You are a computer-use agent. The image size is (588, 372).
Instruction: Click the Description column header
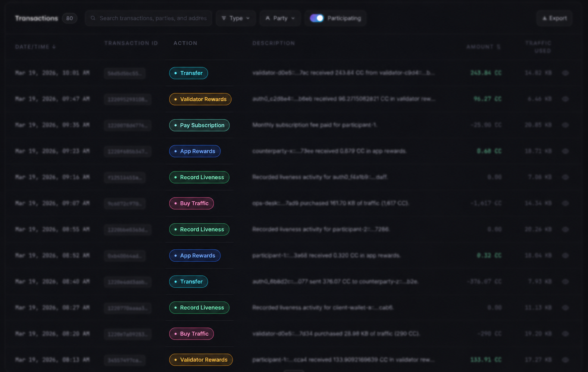coord(273,43)
